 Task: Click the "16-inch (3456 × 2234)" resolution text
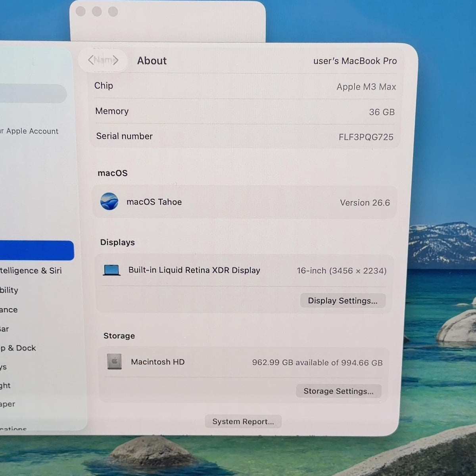click(x=342, y=271)
